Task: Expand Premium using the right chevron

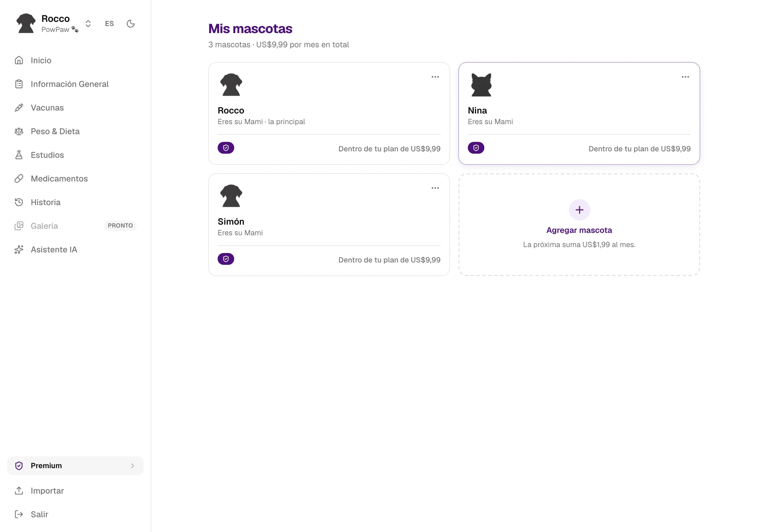Action: pos(132,466)
